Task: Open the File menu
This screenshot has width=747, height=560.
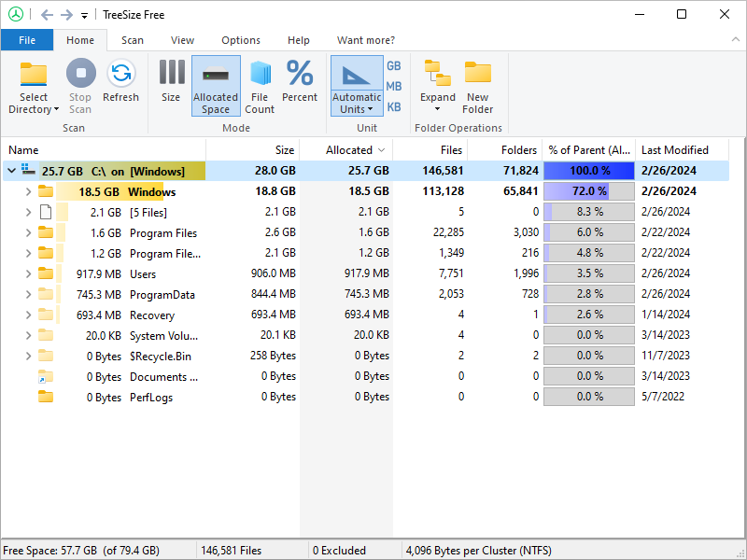Action: (27, 40)
